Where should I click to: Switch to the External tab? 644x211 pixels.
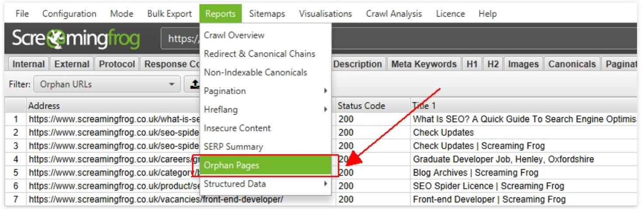pyautogui.click(x=72, y=64)
